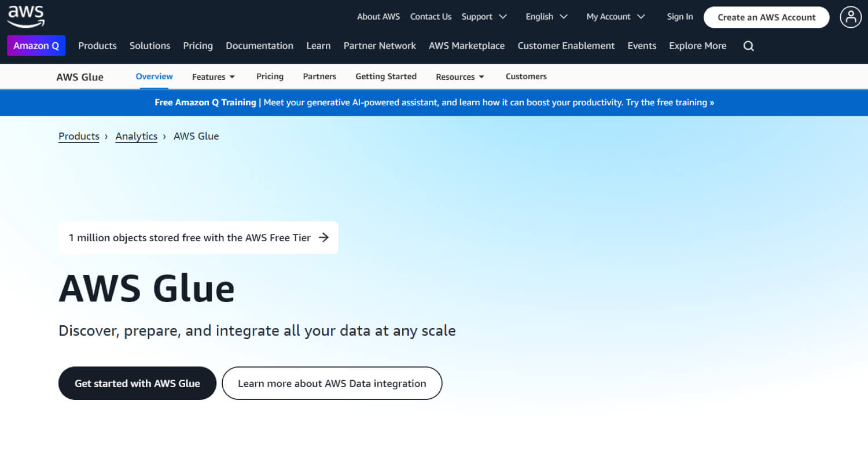The image size is (868, 463).
Task: Click Contact Us link
Action: (431, 17)
